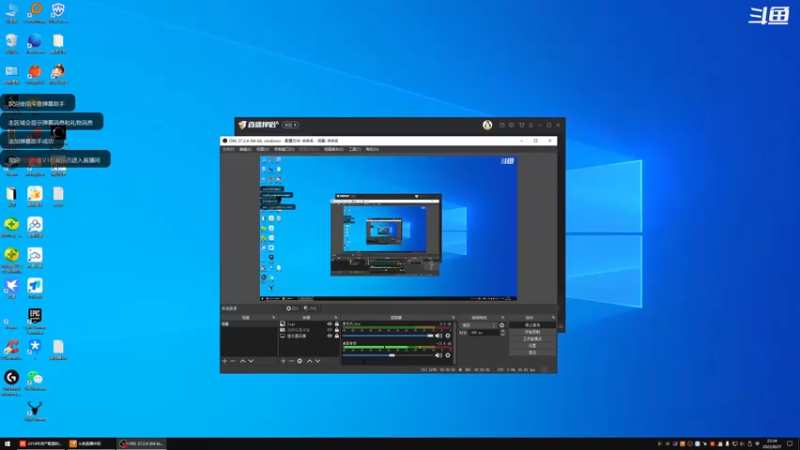
Task: Pop out the Scene Transitions dock panel
Action: point(503,318)
